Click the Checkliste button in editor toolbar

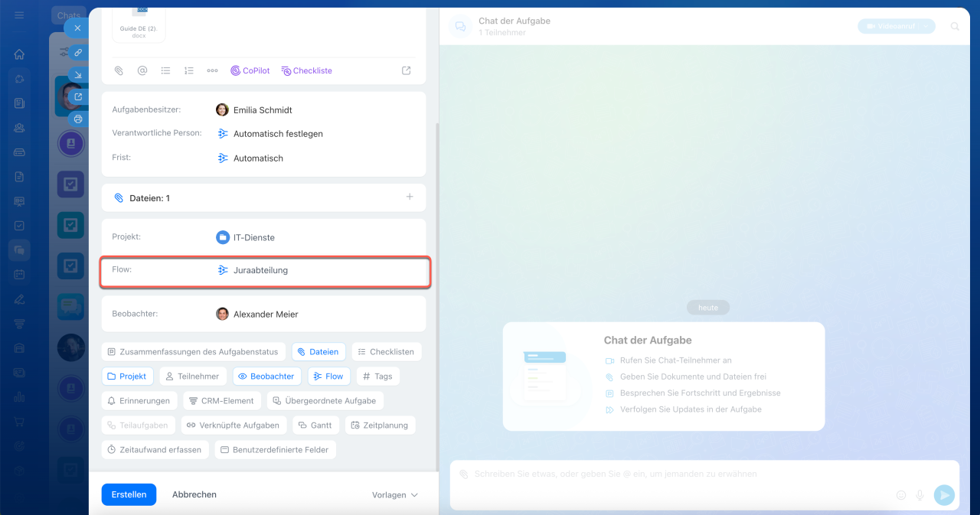tap(307, 70)
